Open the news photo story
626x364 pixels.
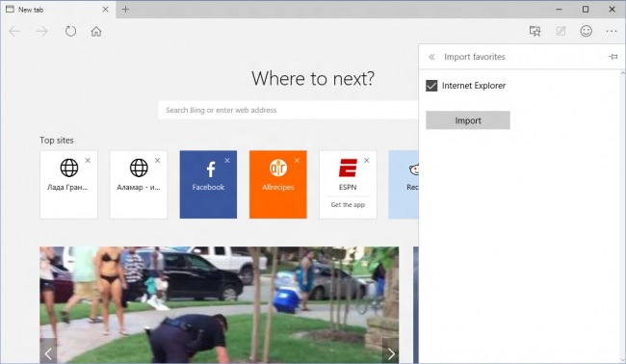(220, 305)
